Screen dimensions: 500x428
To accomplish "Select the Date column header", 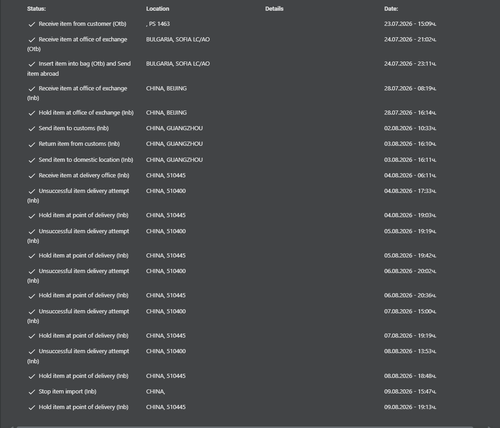I will [391, 9].
